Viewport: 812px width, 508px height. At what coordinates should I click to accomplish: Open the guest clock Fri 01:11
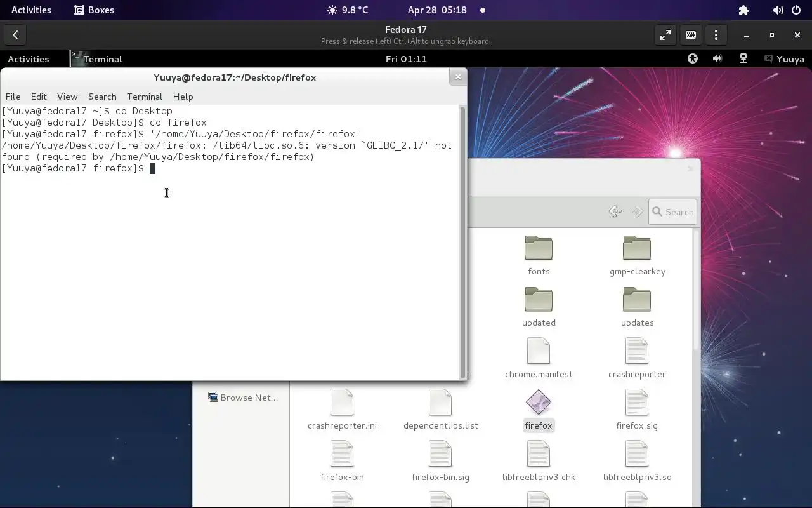click(x=406, y=58)
